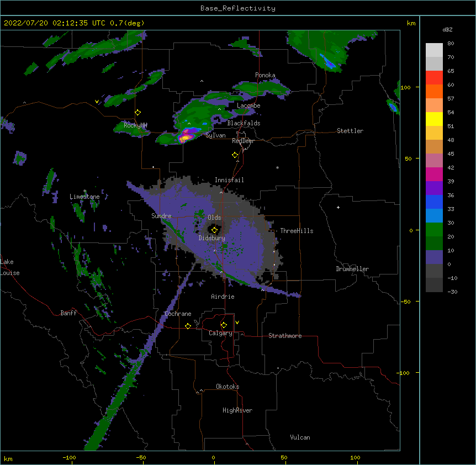Click the orange 57-60 dBZ legend swatch

coord(434,91)
